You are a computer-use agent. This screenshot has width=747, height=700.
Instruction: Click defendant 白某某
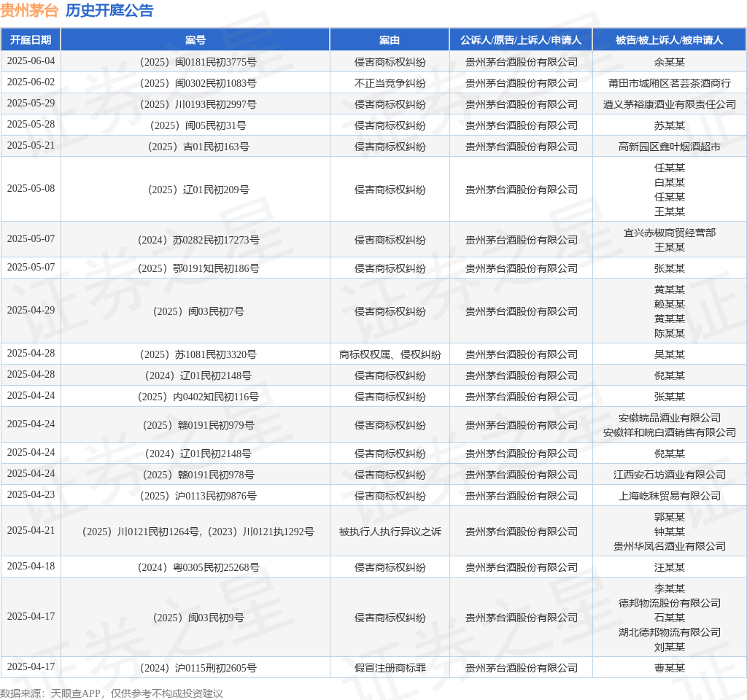[670, 182]
